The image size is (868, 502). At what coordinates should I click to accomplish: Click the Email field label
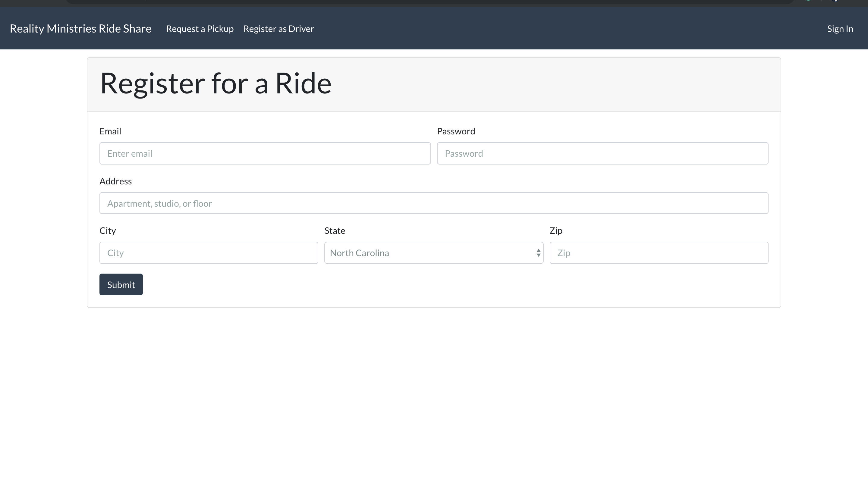pos(110,131)
